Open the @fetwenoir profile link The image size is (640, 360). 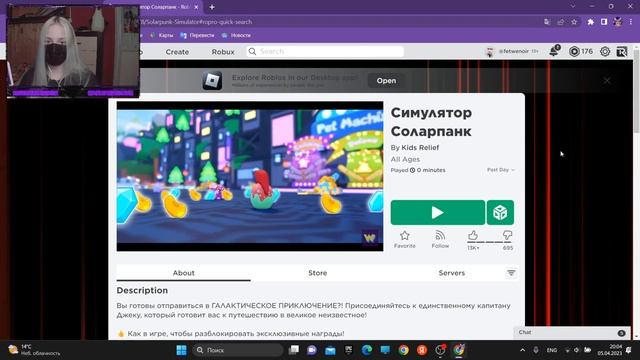(513, 51)
